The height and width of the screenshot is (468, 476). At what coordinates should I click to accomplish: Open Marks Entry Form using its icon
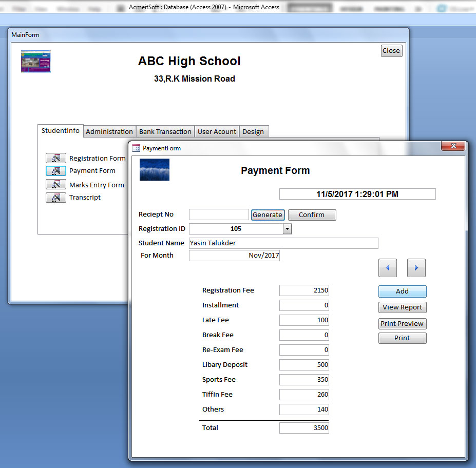tap(56, 184)
